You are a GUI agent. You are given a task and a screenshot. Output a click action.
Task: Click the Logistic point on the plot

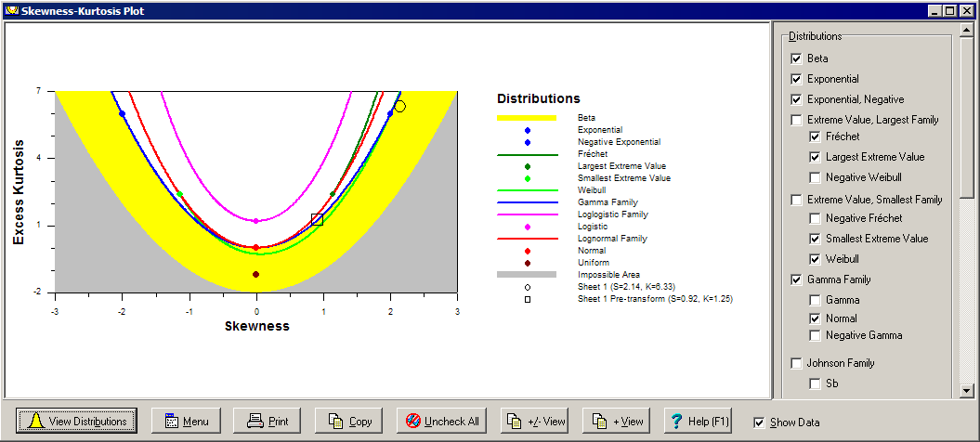[x=255, y=221]
